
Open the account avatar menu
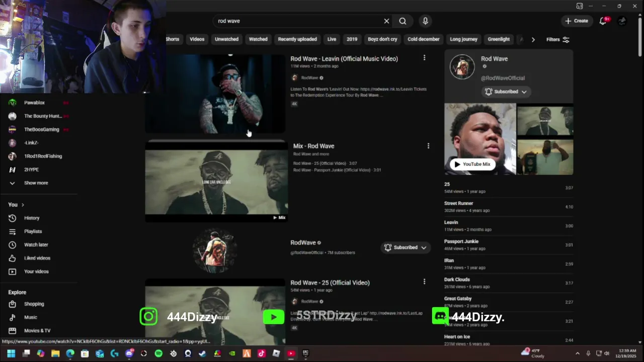(622, 21)
